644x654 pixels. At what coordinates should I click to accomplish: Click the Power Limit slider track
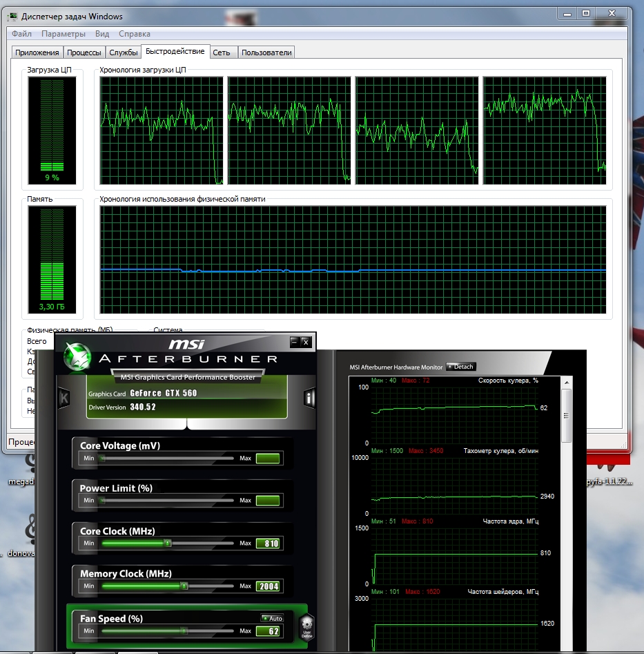pyautogui.click(x=167, y=500)
